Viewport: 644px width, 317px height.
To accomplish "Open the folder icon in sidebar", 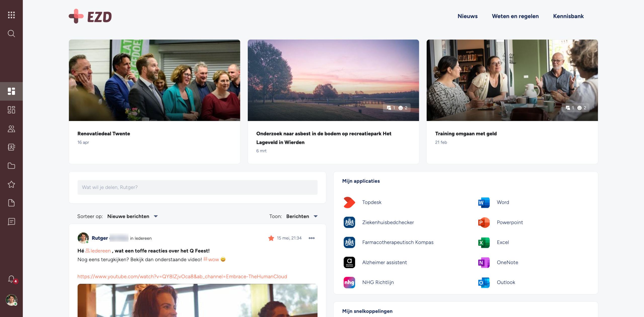I will 11,166.
